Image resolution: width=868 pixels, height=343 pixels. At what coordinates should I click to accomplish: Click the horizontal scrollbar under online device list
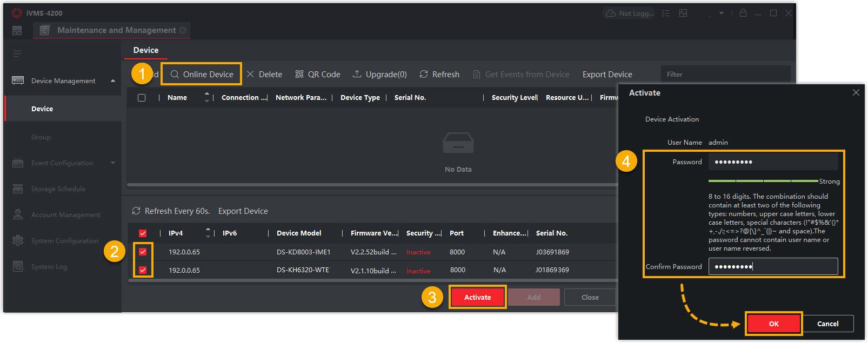click(x=372, y=280)
